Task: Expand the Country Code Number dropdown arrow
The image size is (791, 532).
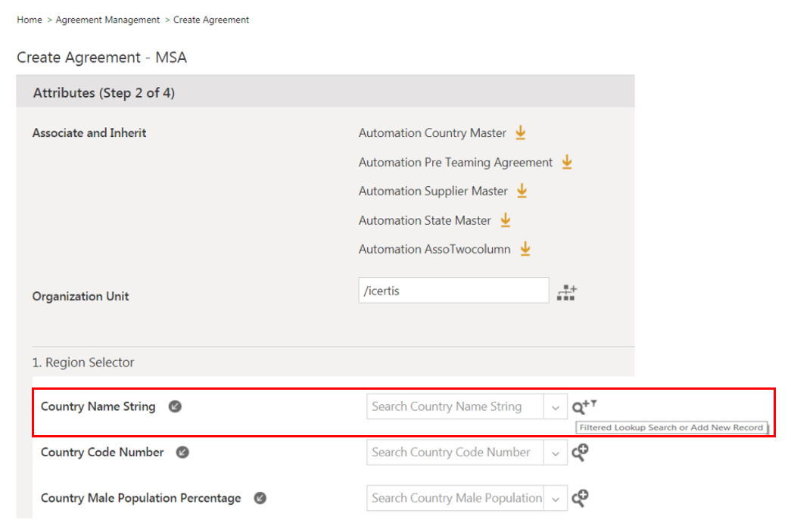Action: point(555,453)
